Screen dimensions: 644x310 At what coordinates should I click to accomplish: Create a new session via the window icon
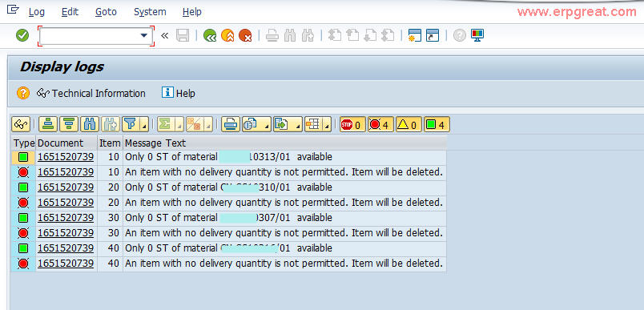point(415,36)
